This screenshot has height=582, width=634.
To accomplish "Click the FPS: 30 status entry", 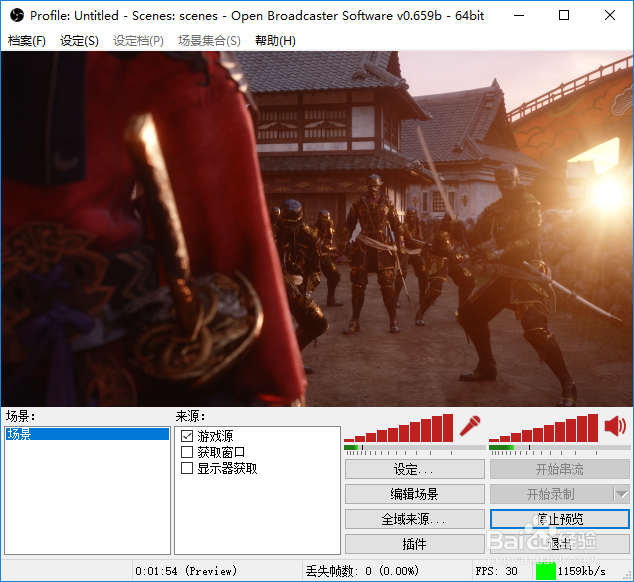I will [497, 571].
